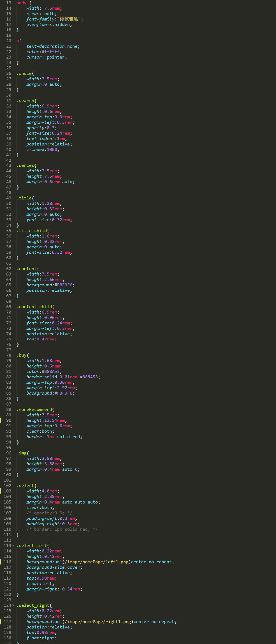Viewport: 276px width, 644px height.
Task: Click margin:0.4rem auto 0 declaration
Action: pyautogui.click(x=53, y=469)
